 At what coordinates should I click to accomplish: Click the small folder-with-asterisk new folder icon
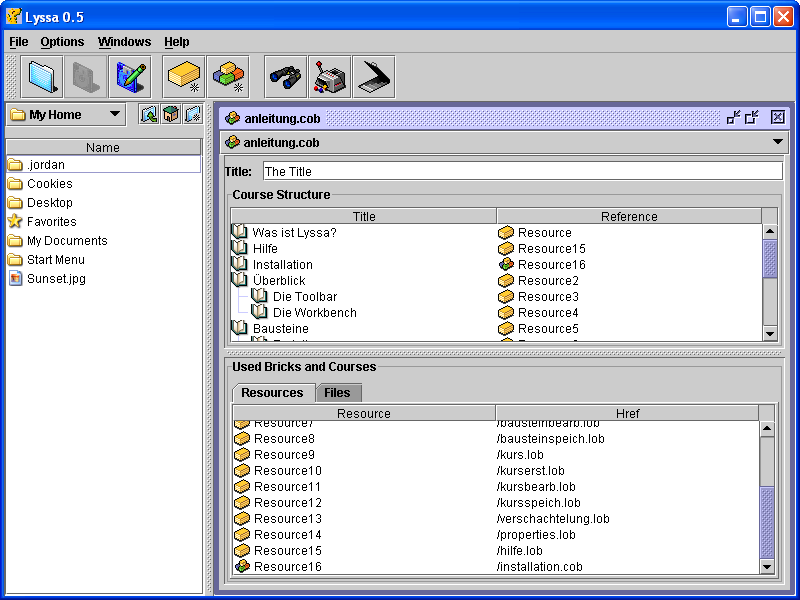(x=193, y=114)
